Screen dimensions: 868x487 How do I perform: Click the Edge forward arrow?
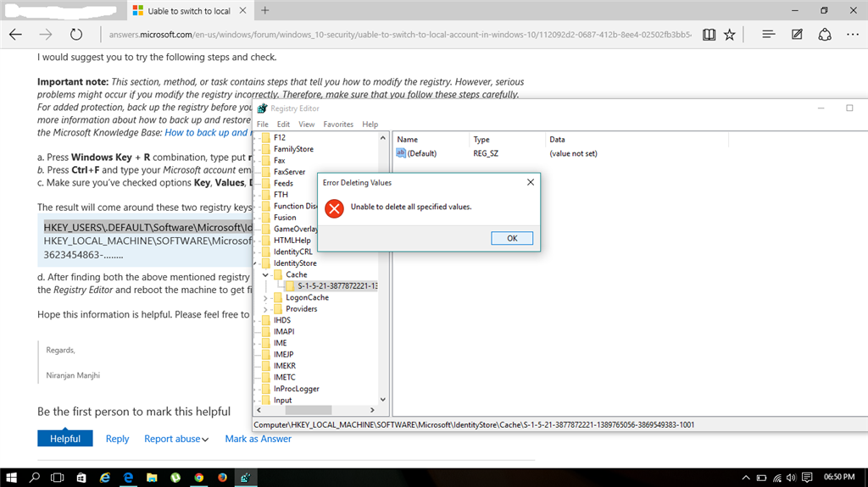click(46, 35)
